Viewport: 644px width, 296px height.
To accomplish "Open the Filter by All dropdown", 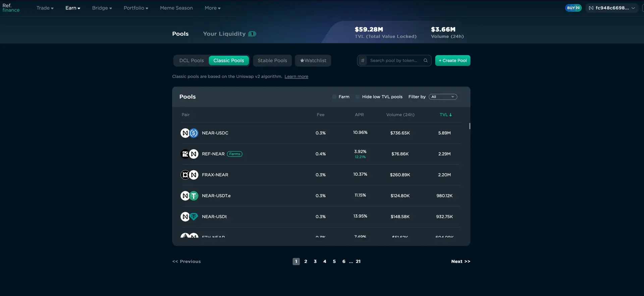I will tap(442, 97).
